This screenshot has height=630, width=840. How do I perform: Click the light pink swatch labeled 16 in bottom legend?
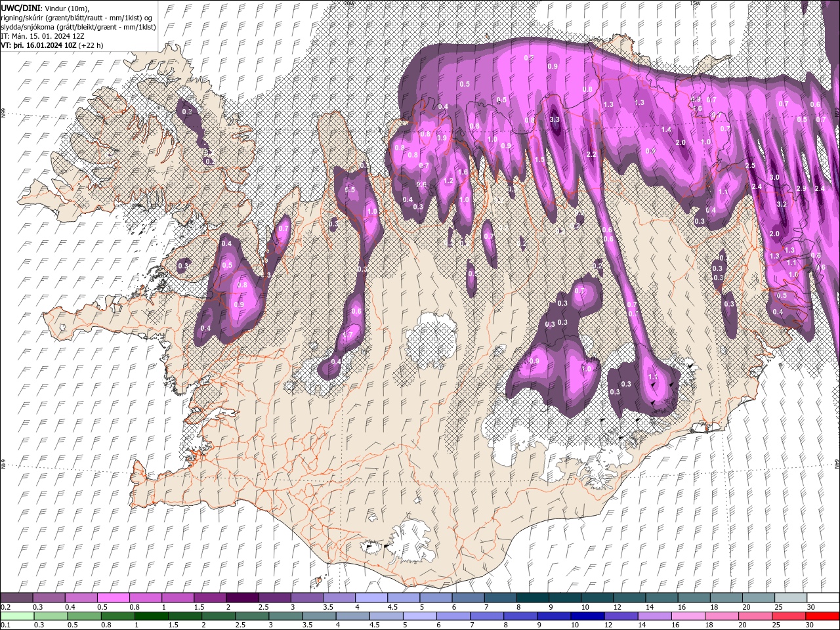click(x=688, y=616)
